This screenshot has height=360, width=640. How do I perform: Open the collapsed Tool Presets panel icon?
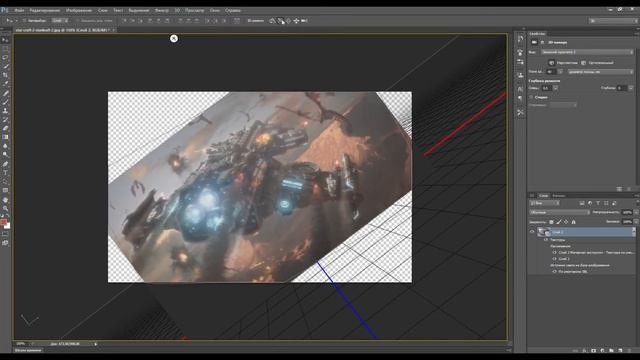tap(520, 112)
